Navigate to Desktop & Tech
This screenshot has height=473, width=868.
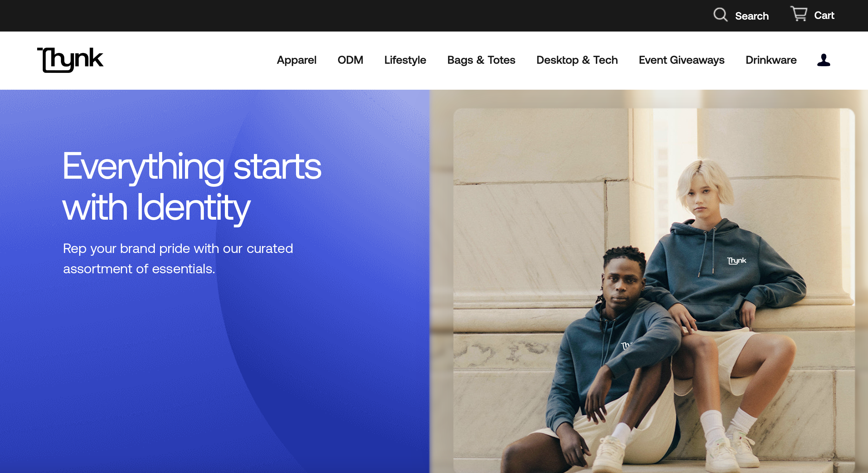pyautogui.click(x=577, y=60)
